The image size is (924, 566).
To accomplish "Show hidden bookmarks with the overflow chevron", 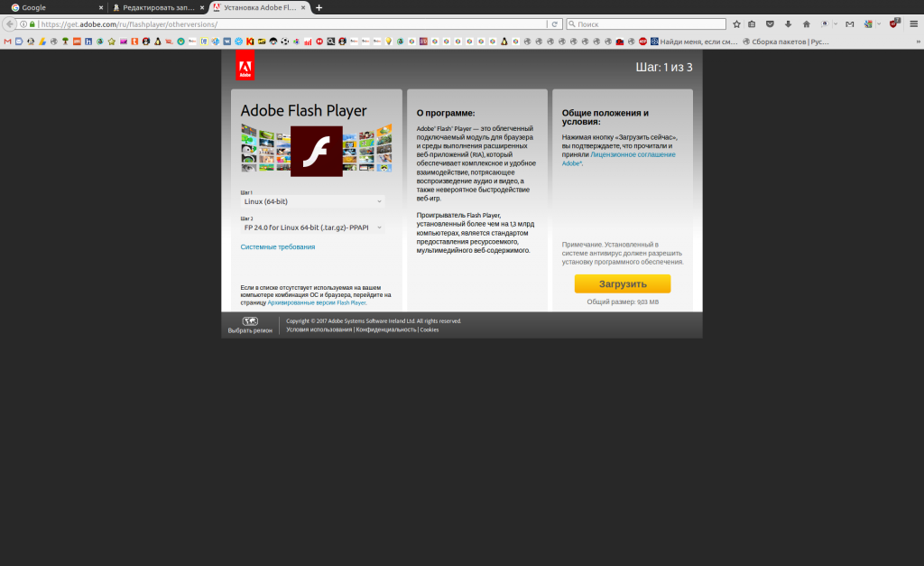I will click(x=918, y=42).
